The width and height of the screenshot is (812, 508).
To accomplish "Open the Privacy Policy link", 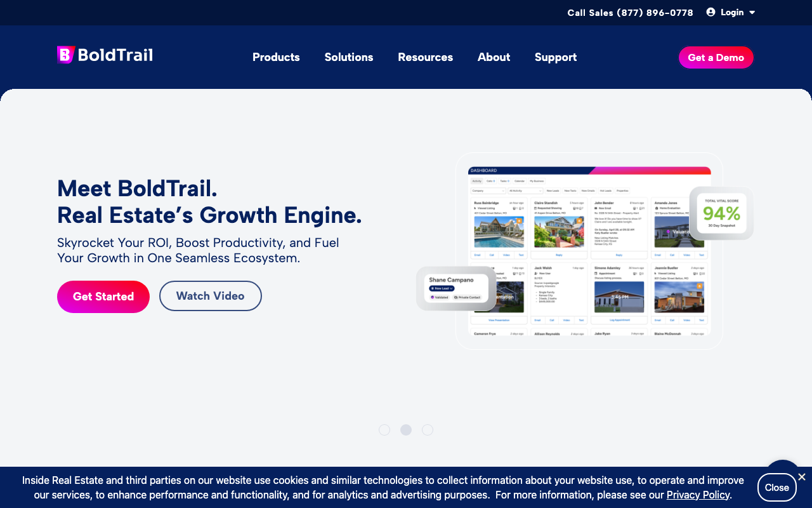I will 698,495.
